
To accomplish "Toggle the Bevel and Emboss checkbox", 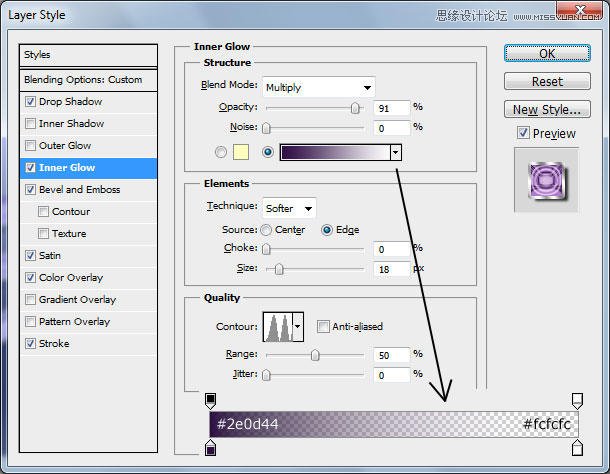I will [x=30, y=190].
